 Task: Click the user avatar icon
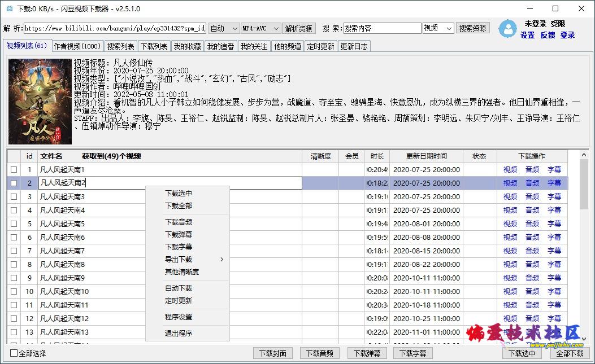[x=507, y=28]
